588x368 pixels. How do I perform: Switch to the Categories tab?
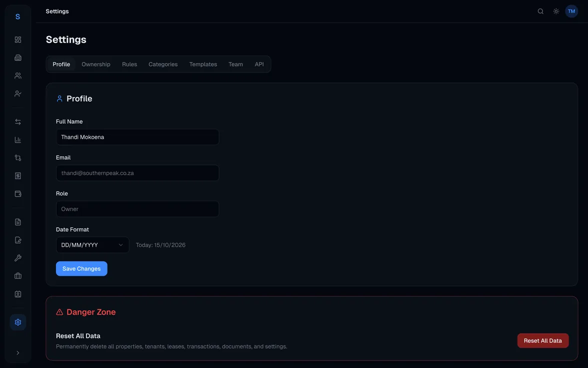point(163,64)
